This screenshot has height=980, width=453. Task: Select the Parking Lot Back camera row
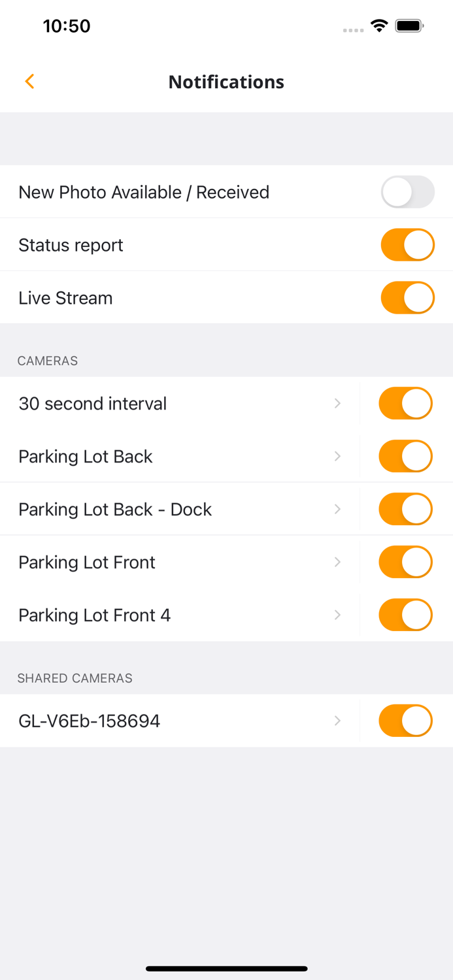163,456
